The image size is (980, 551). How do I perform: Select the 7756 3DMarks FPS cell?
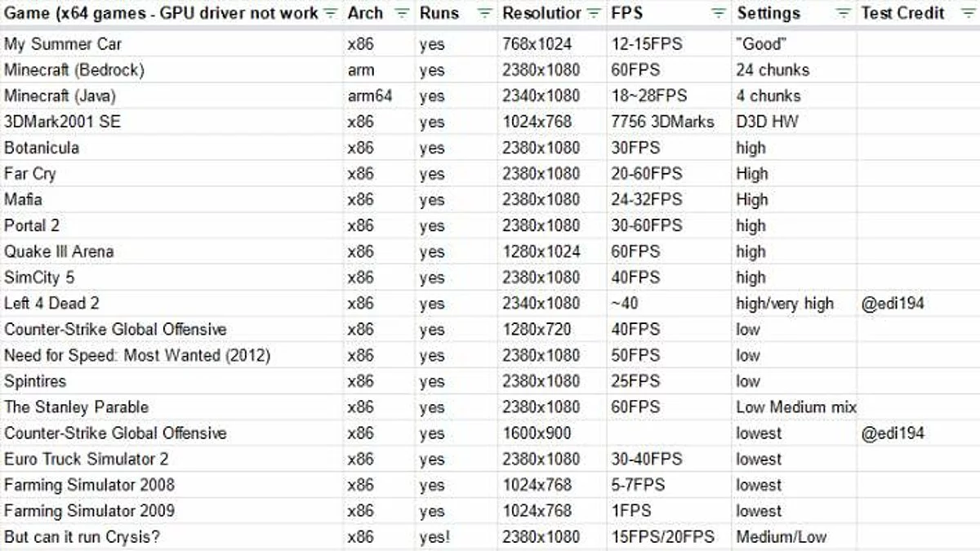[x=662, y=122]
